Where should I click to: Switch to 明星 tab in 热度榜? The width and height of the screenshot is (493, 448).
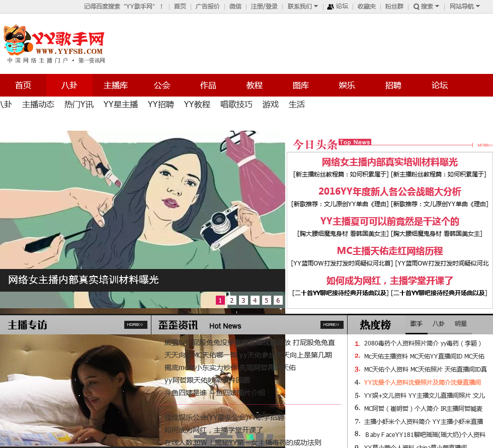(461, 324)
